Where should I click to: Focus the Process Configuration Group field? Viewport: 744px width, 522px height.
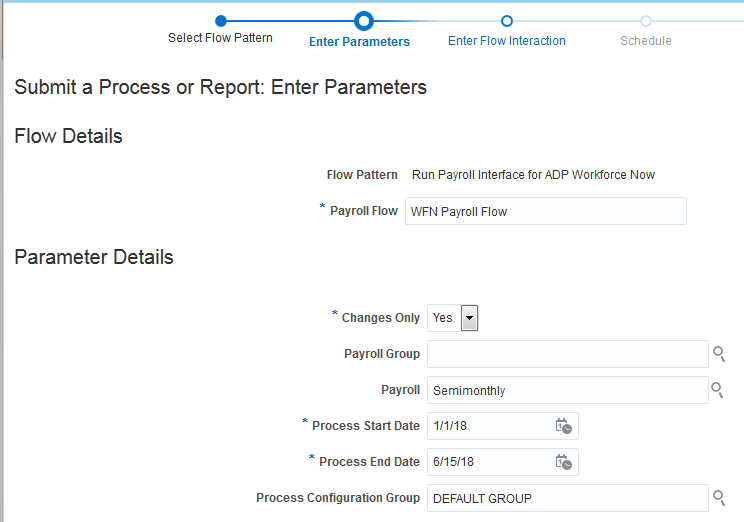pyautogui.click(x=567, y=498)
